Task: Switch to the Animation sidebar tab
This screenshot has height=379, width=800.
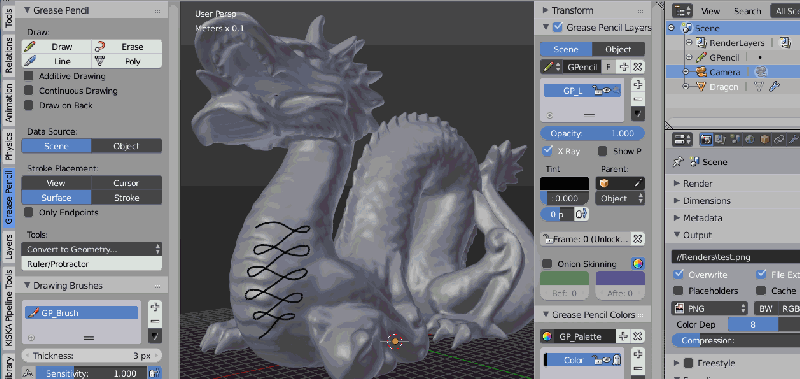Action: pyautogui.click(x=8, y=102)
